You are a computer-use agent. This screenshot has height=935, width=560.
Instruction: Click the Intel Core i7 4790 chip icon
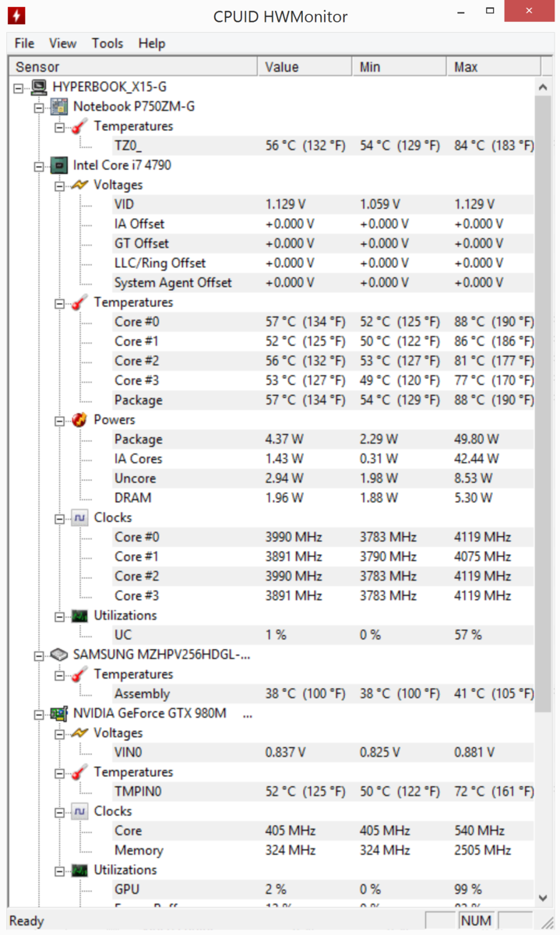[59, 165]
